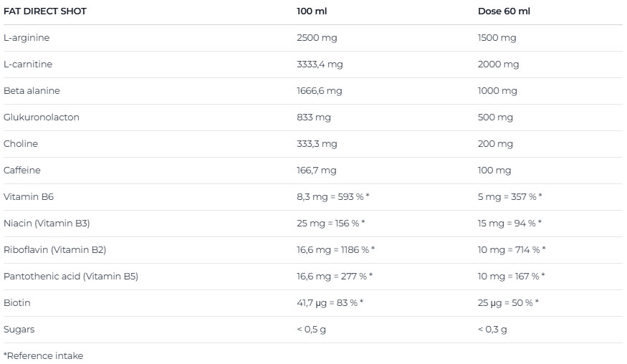Click the L-carnitine ingredient name
Screen dimensions: 627x364
click(28, 64)
